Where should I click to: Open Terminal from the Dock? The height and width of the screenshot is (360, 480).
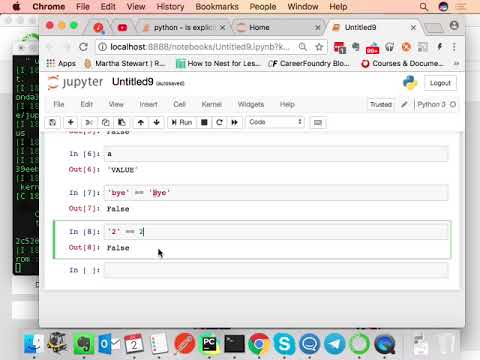point(234,343)
